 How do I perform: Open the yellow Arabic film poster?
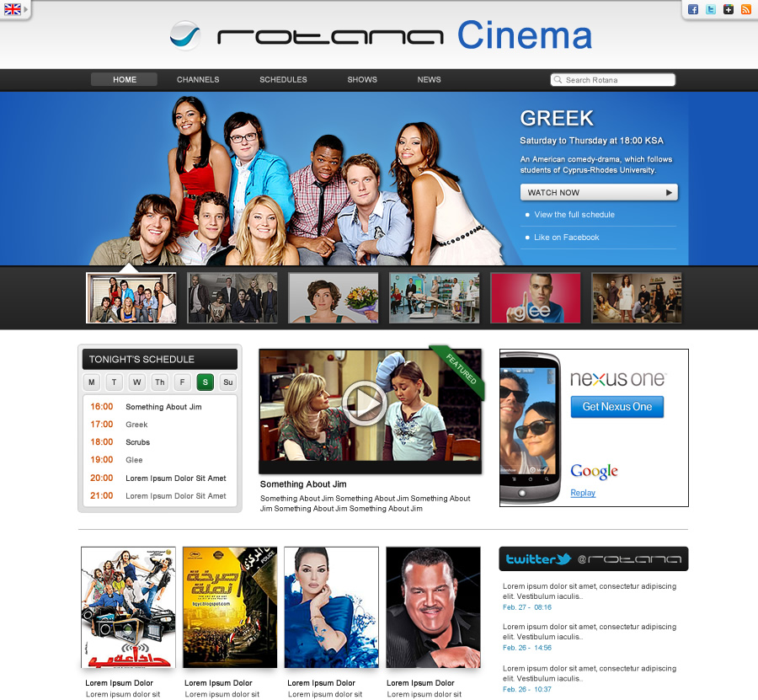pos(230,607)
